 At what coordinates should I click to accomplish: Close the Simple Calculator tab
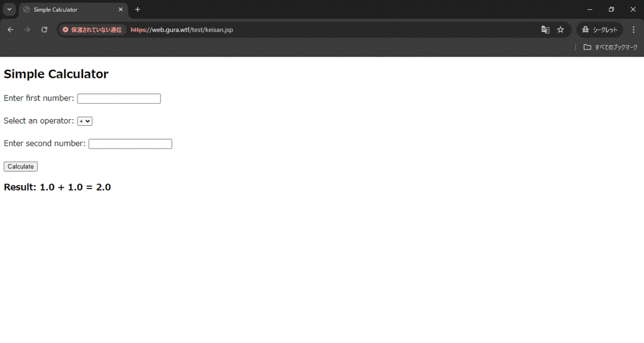120,10
